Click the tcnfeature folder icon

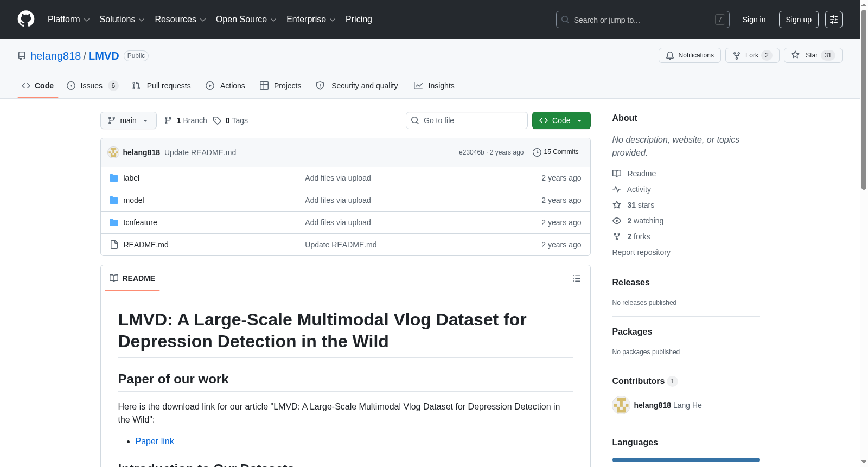pos(114,222)
